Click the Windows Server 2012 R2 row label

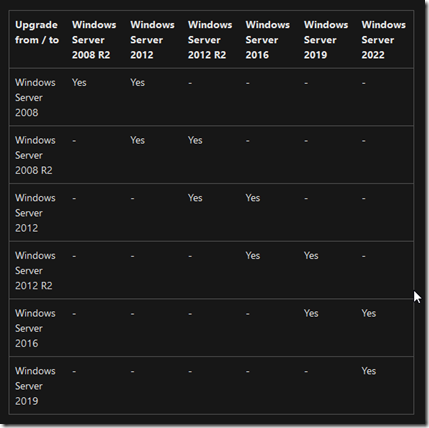35,270
